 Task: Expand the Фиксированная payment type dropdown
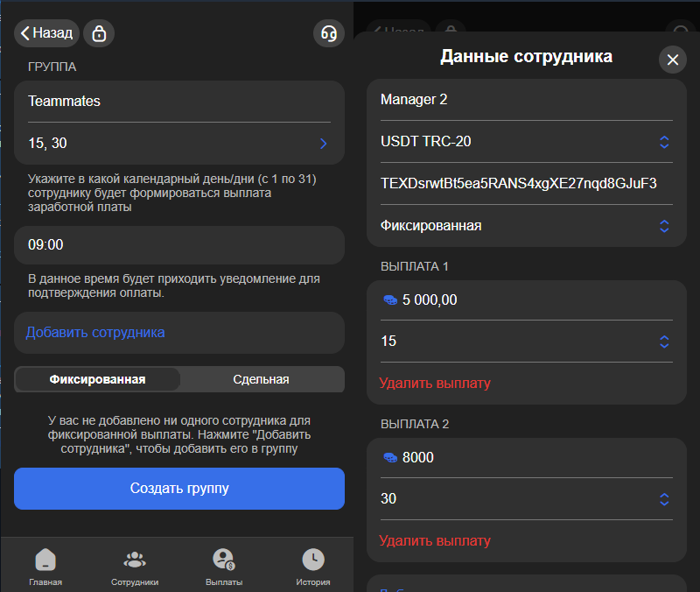click(x=663, y=226)
